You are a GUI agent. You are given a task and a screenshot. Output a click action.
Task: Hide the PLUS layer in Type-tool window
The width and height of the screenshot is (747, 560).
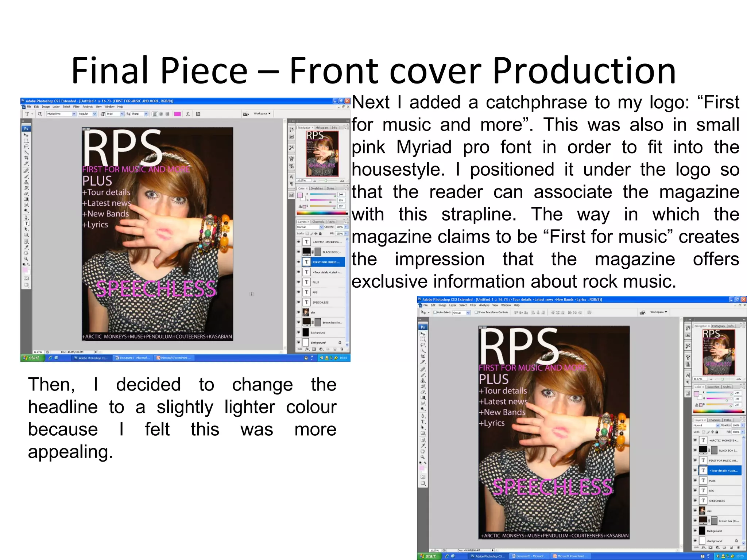point(299,282)
